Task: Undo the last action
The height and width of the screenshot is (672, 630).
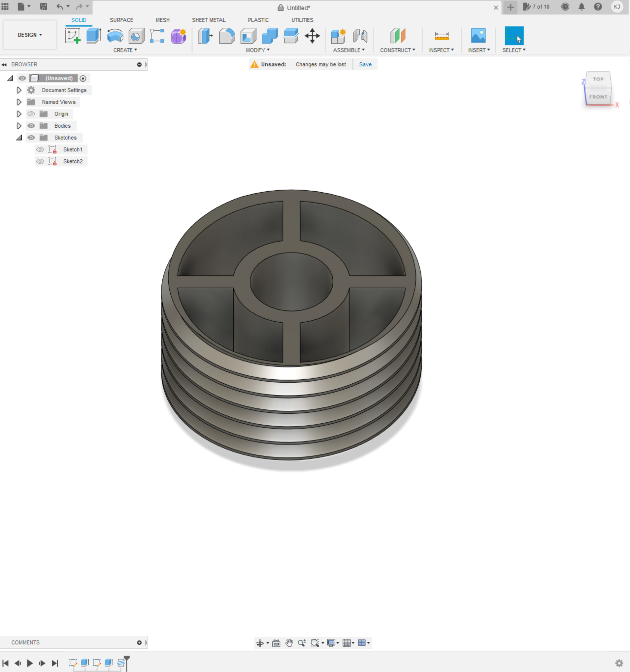Action: point(59,6)
